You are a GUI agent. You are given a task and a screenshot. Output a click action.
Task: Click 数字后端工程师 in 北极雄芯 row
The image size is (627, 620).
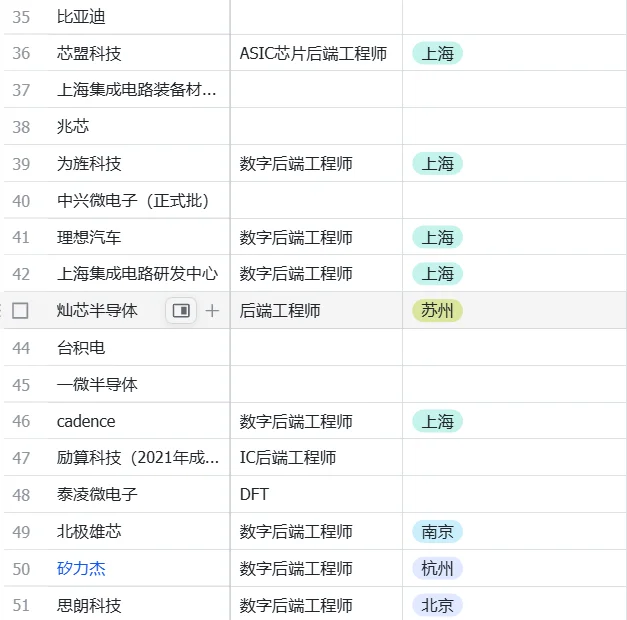click(x=296, y=532)
